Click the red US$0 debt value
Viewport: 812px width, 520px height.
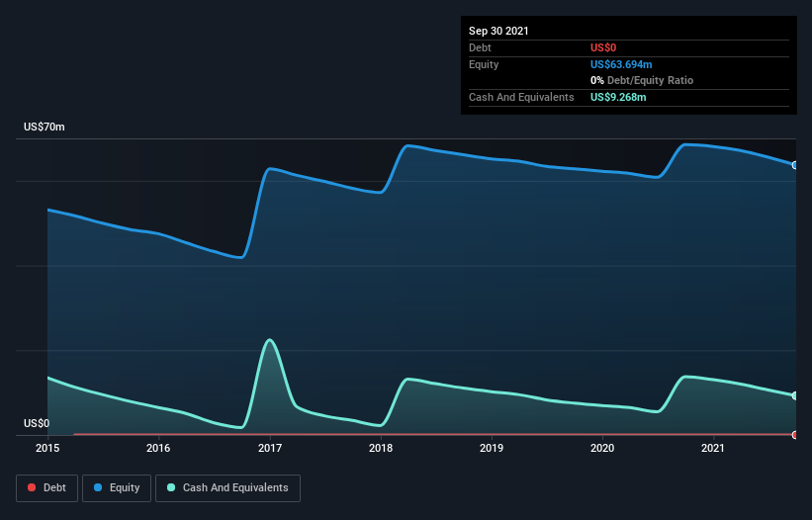[603, 47]
